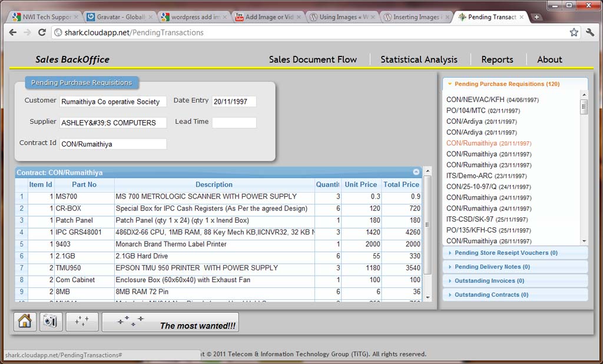Select PO/104/MTC requisition in the list

[x=467, y=111]
